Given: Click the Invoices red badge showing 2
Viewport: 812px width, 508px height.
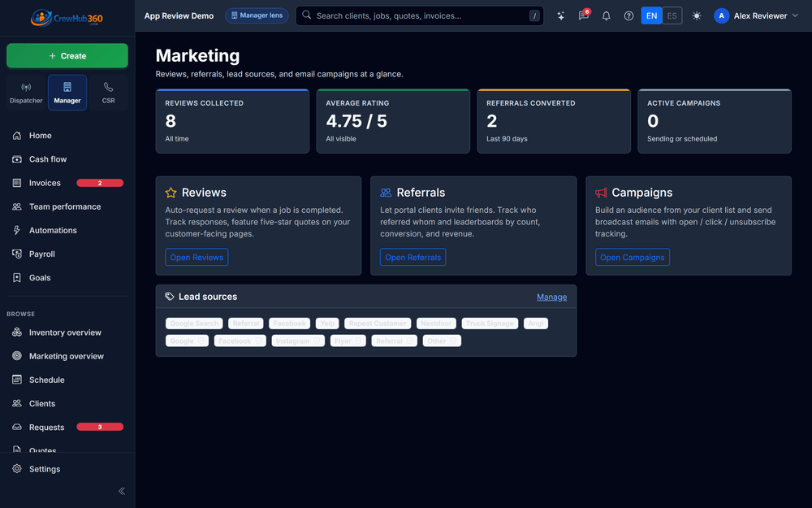Looking at the screenshot, I should 100,183.
